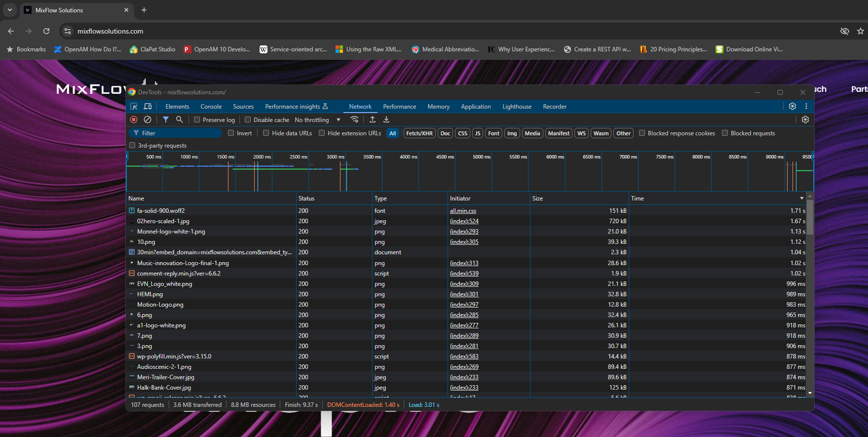The image size is (868, 437).
Task: Filter requests by Font type
Action: pos(494,133)
